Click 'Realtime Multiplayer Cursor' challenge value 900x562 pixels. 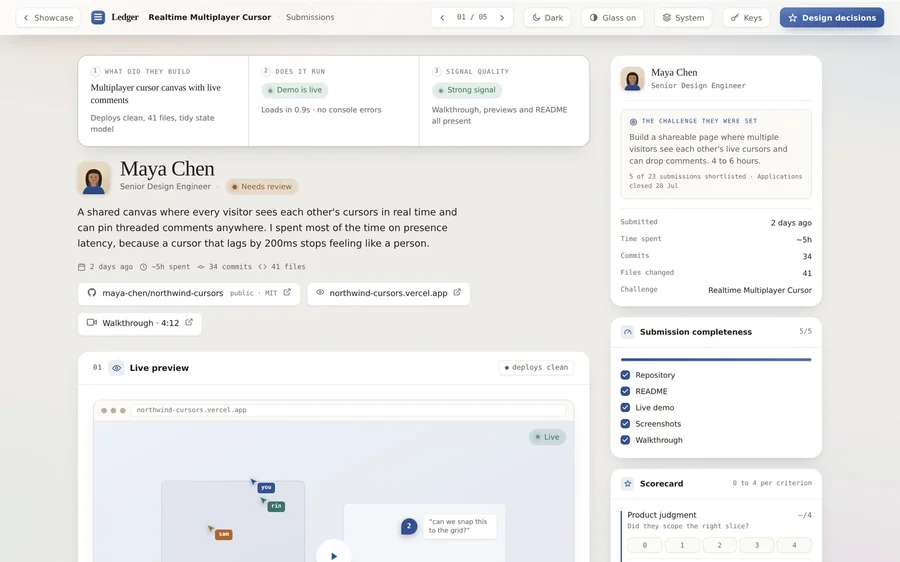(759, 290)
